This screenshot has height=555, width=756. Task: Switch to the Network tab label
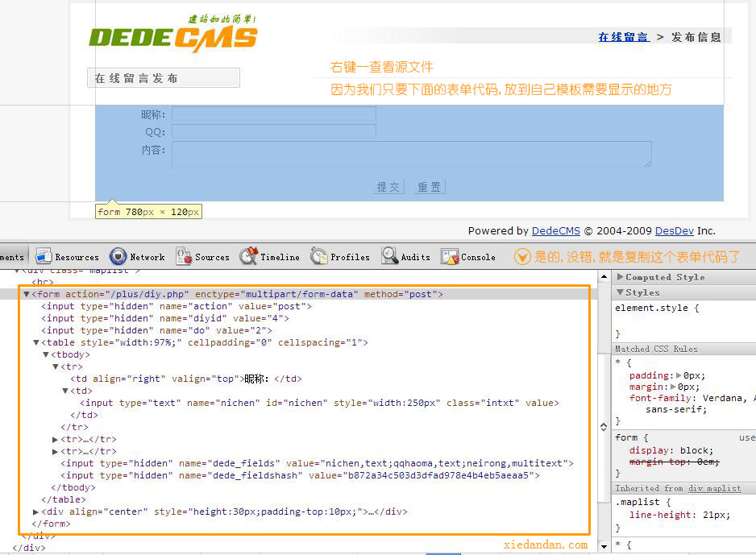[147, 257]
